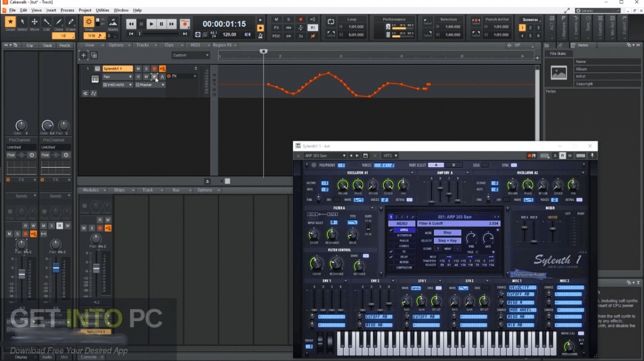The height and width of the screenshot is (361, 644).
Task: Open the VST2 dropdown in plugin window
Action: 391,156
